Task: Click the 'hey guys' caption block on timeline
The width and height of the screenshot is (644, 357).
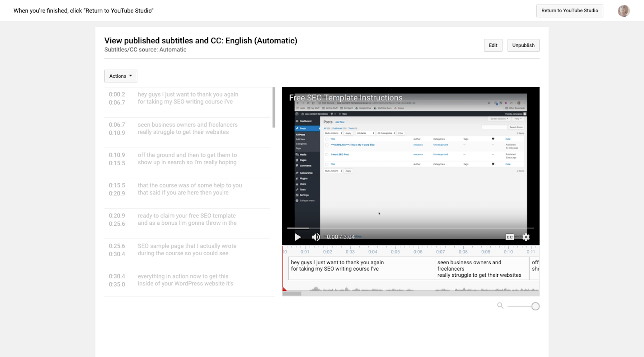Action: [x=362, y=268]
